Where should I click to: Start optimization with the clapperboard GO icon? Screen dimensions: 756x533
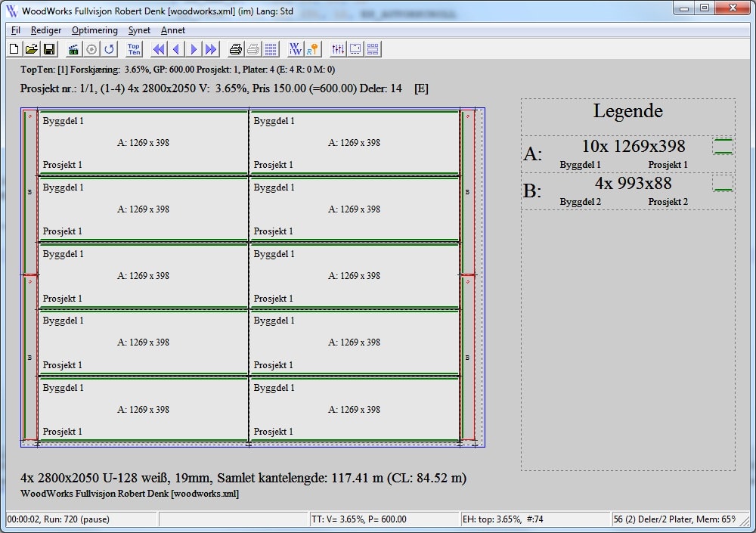[73, 48]
